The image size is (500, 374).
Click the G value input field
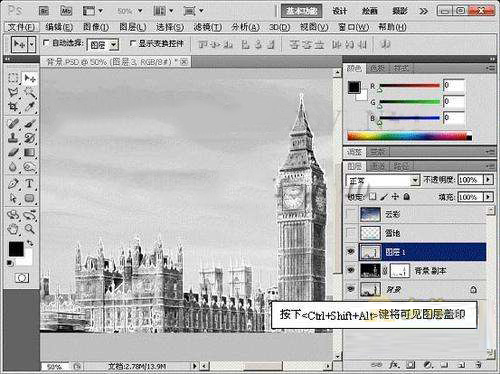454,102
